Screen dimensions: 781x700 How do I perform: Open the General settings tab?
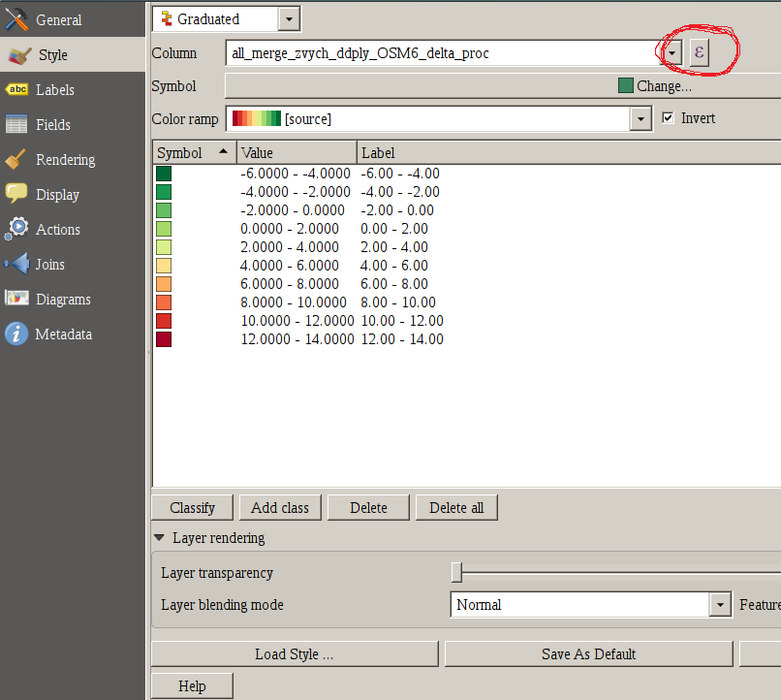point(73,20)
